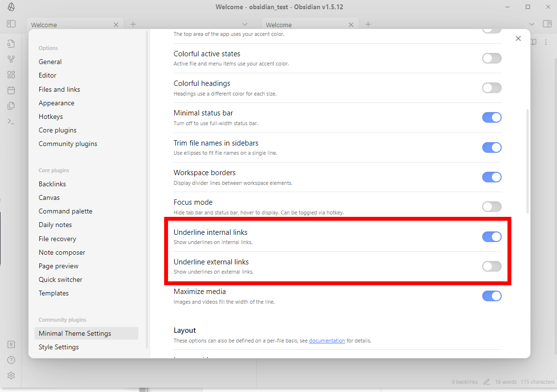Add new tab next to second Welcome tab
557x392 pixels.
(x=368, y=24)
